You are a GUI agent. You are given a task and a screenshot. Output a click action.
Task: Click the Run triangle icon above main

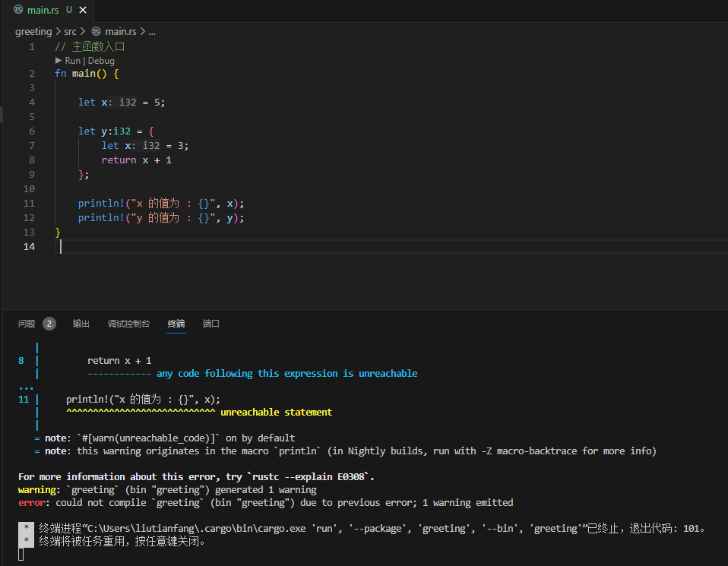click(x=59, y=60)
